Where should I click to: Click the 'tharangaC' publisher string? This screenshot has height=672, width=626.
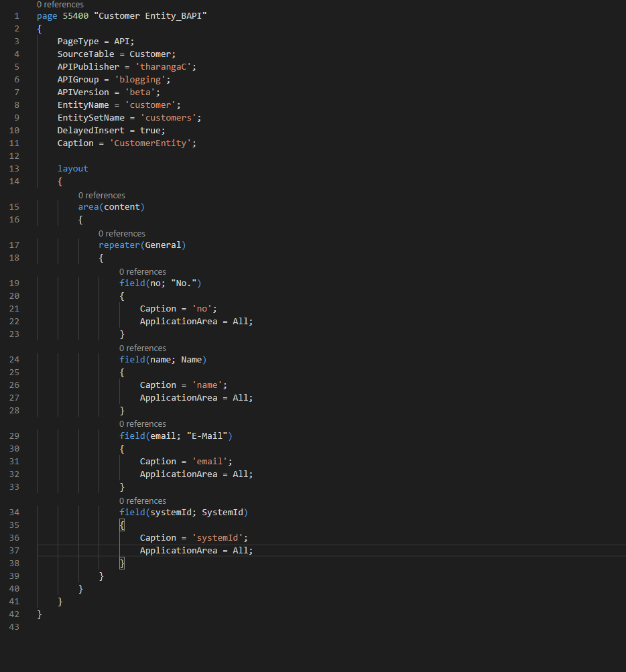[x=163, y=67]
